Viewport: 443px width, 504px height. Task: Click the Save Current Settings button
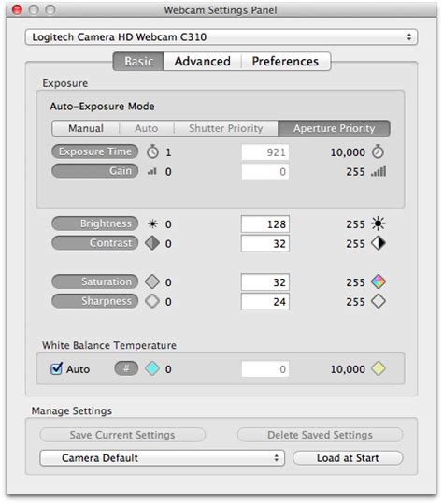[x=122, y=435]
